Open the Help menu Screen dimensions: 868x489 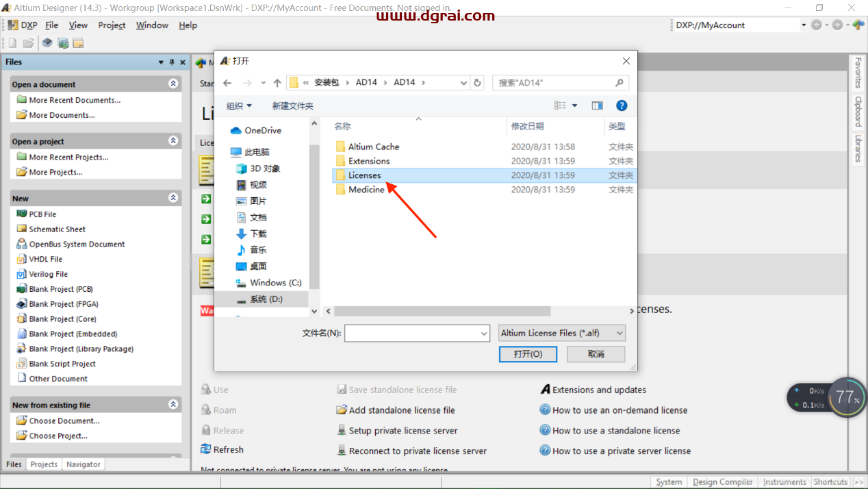click(188, 25)
